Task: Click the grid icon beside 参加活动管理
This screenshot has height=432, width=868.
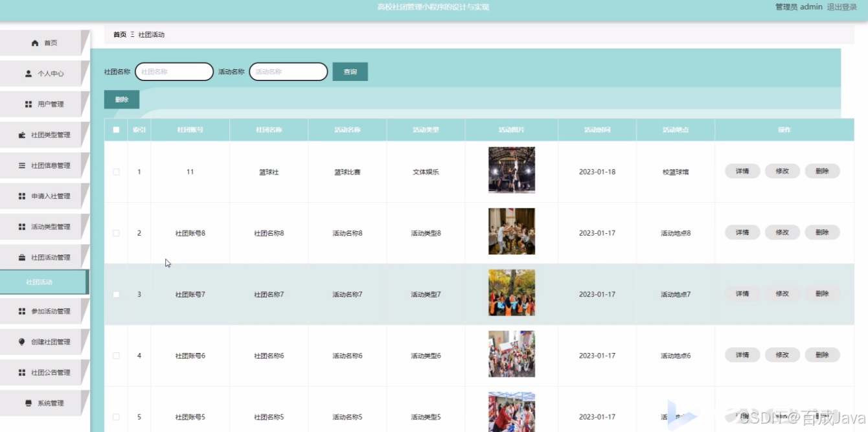Action: (22, 312)
